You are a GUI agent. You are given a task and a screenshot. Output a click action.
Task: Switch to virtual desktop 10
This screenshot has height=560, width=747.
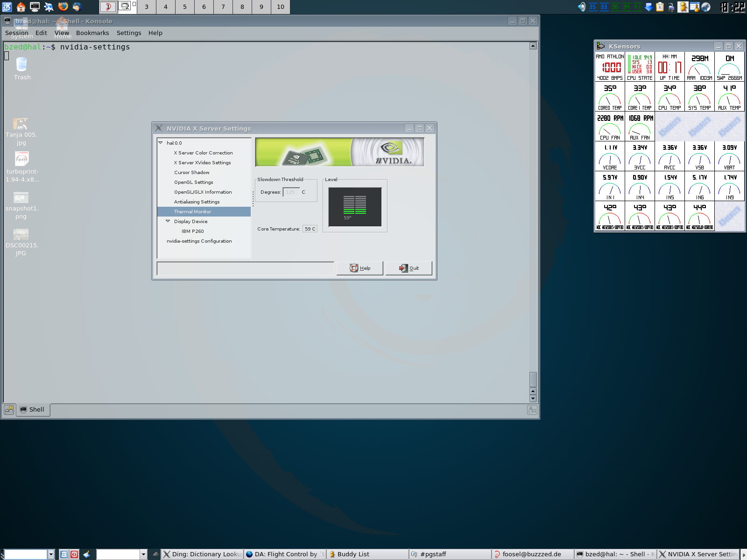point(281,7)
